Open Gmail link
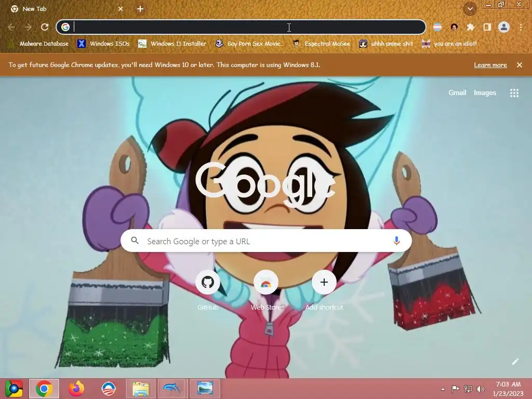 tap(457, 92)
